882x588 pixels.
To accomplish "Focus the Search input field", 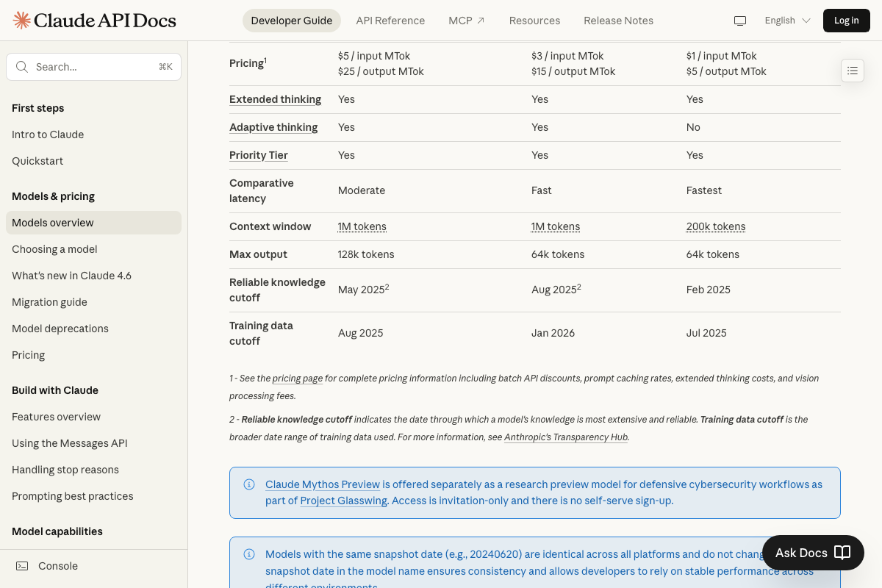I will 93,67.
